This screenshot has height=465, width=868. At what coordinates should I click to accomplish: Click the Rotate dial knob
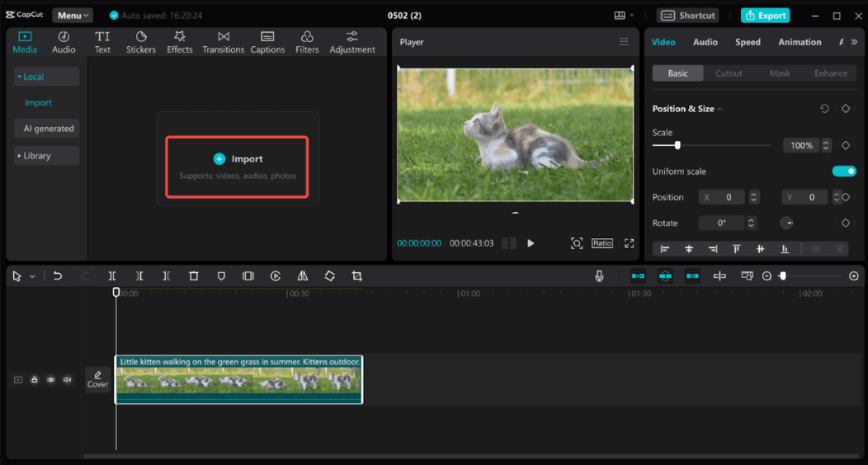click(x=786, y=223)
